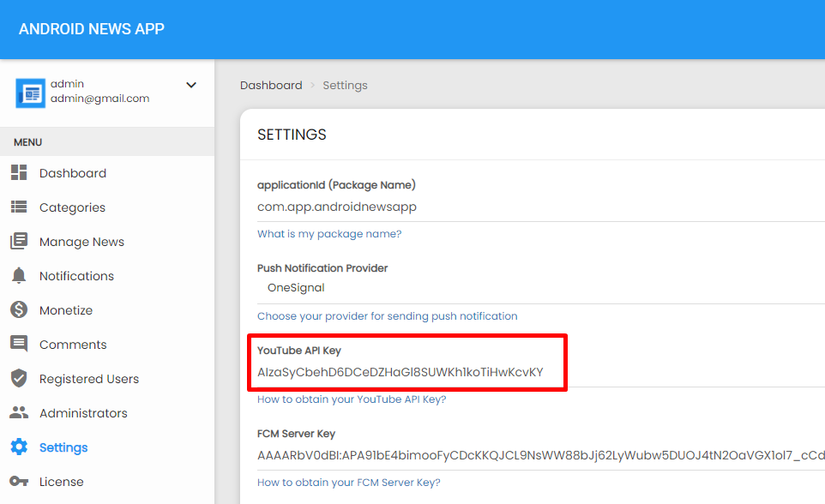
Task: Click into the FCM Server Key field
Action: [x=541, y=456]
